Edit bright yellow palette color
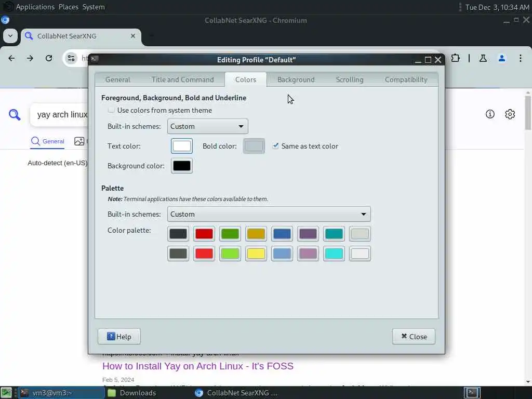Viewport: 532px width, 399px height. coord(256,254)
